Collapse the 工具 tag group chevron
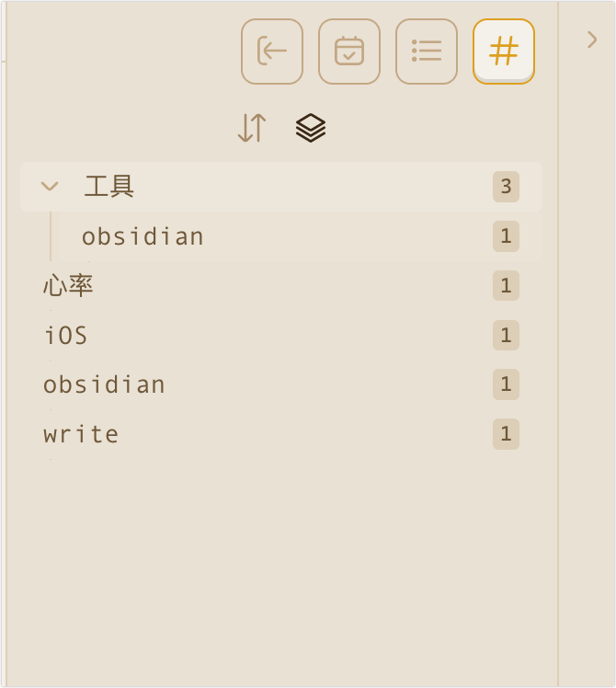 [x=50, y=187]
